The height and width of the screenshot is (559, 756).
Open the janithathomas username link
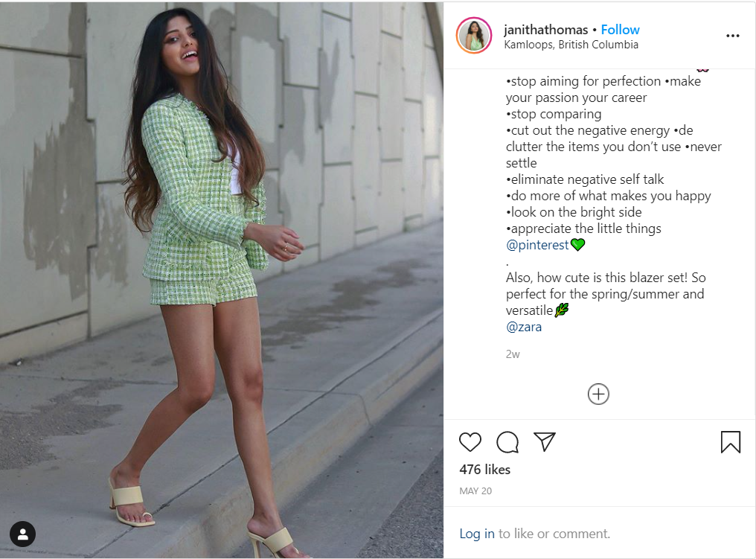[545, 30]
